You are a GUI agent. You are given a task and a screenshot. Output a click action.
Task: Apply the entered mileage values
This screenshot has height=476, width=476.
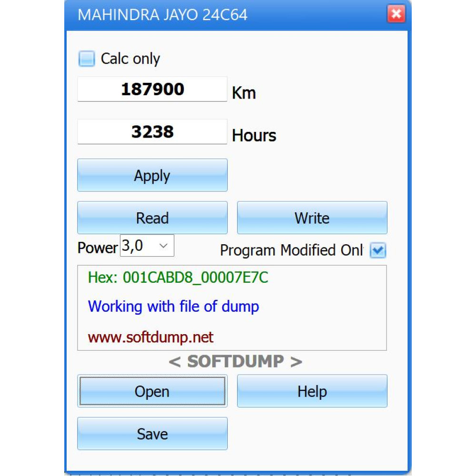(152, 175)
